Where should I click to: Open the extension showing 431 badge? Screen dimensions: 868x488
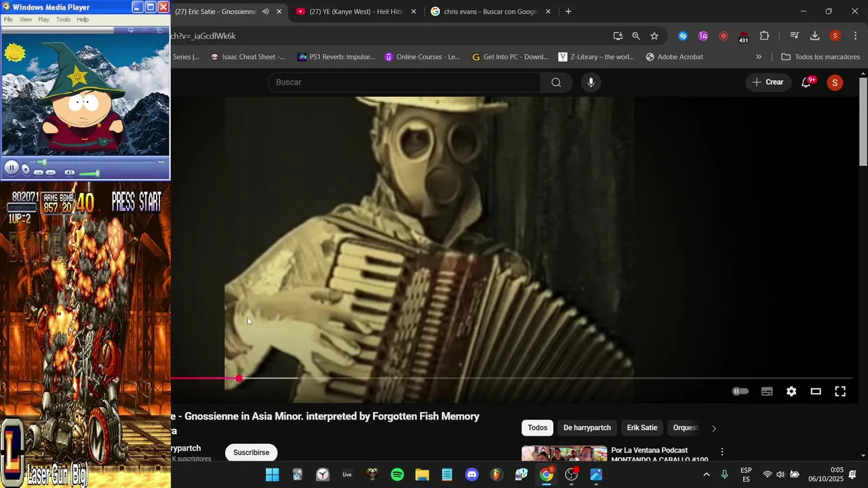[744, 37]
